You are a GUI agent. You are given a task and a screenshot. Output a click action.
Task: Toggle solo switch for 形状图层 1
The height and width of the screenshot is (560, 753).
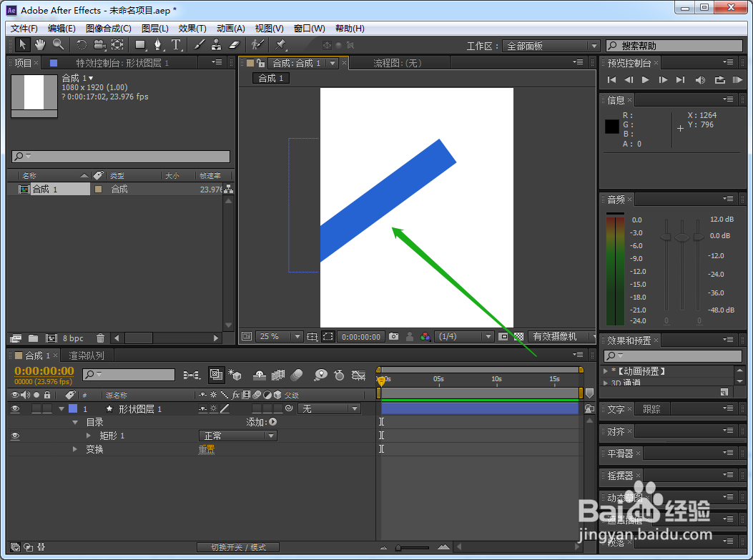pos(36,408)
